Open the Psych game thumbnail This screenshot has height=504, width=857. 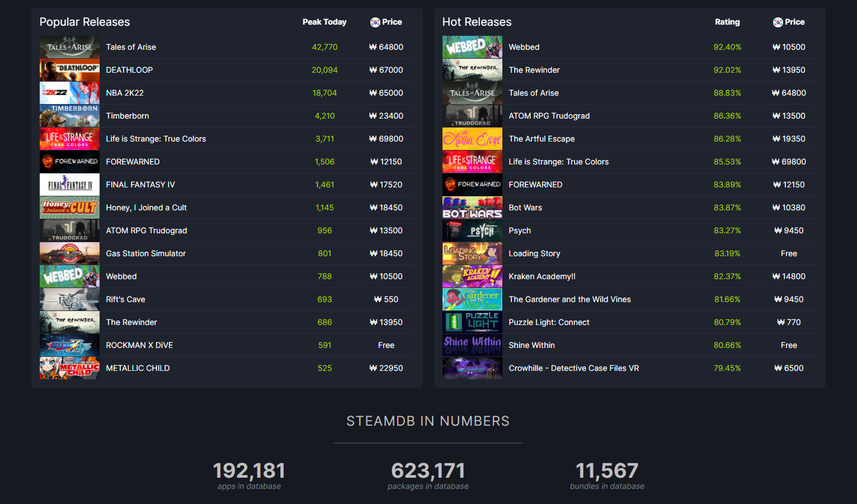pyautogui.click(x=472, y=230)
